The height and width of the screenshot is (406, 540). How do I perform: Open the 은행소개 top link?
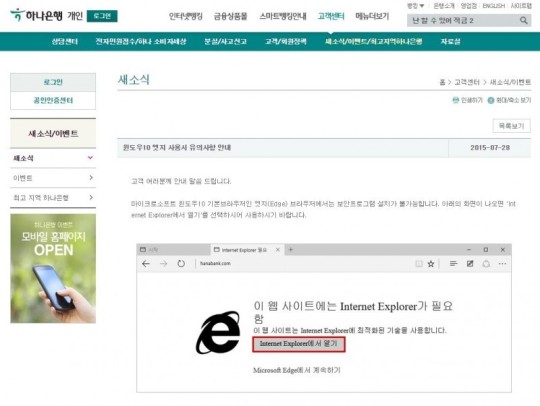(x=444, y=6)
